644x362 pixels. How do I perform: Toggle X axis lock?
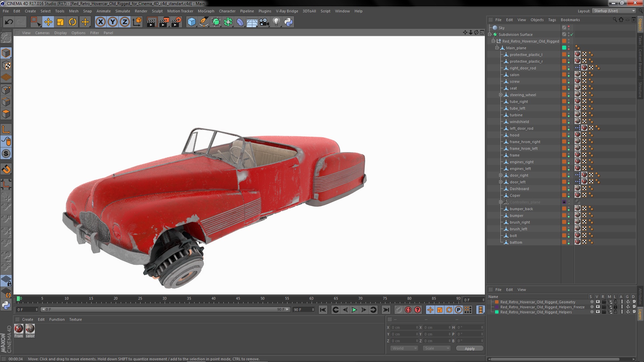tap(100, 22)
